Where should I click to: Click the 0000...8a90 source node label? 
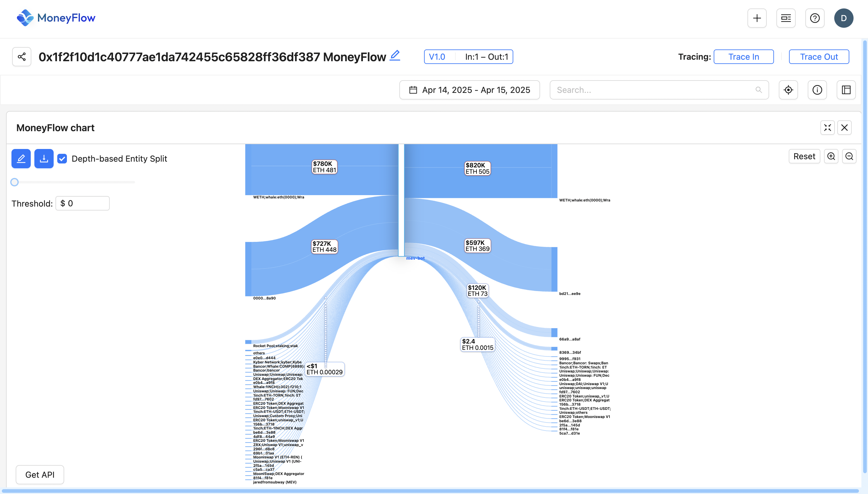coord(264,298)
